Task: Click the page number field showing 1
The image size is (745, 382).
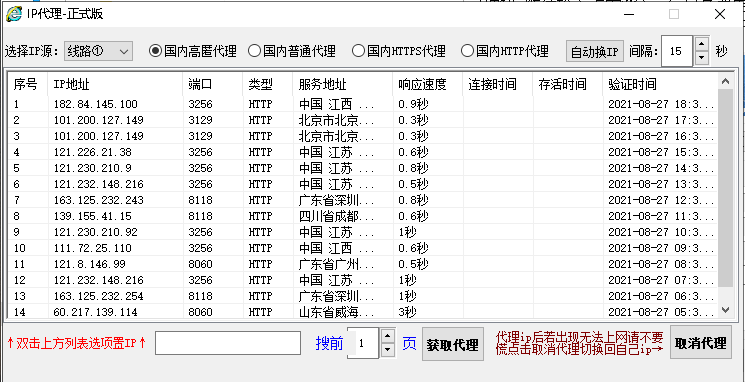Action: click(x=363, y=343)
